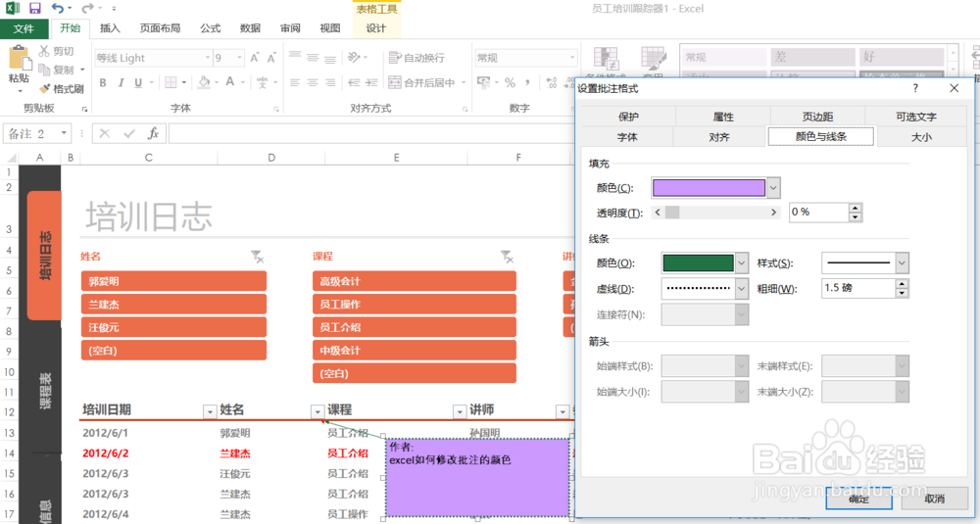Click the Cut scissors icon
The width and height of the screenshot is (980, 524).
click(44, 51)
